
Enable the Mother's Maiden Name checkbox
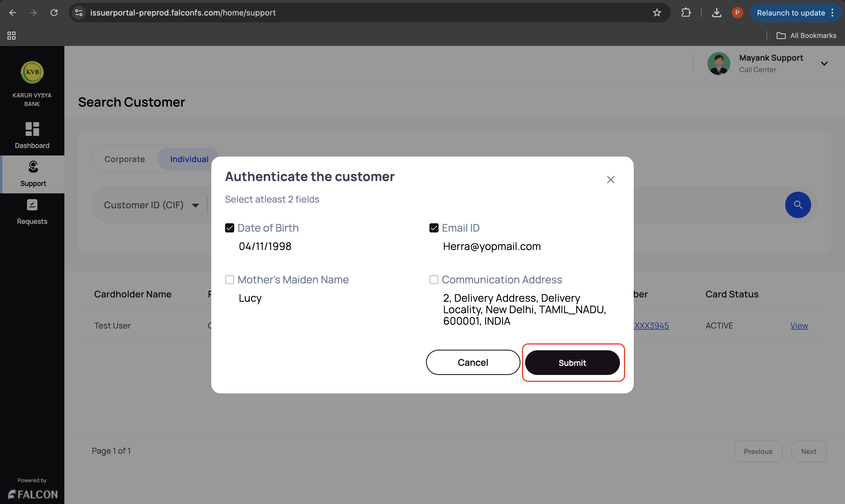point(230,279)
